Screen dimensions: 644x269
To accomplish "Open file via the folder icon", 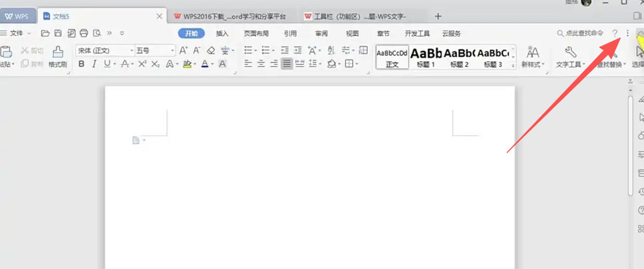I will point(45,33).
